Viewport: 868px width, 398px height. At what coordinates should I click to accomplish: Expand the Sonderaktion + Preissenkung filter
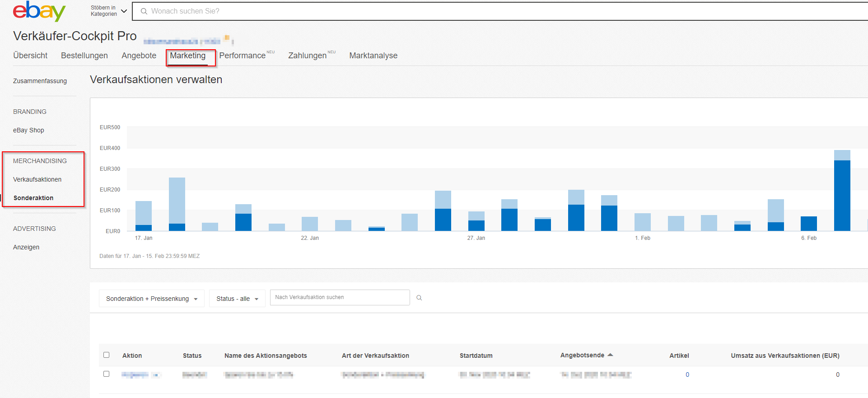152,299
